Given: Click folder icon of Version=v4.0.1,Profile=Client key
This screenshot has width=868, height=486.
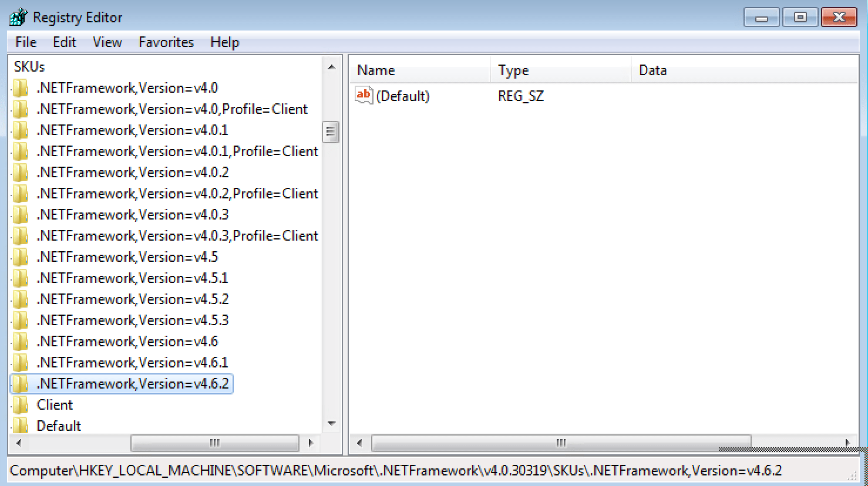Looking at the screenshot, I should 20,151.
